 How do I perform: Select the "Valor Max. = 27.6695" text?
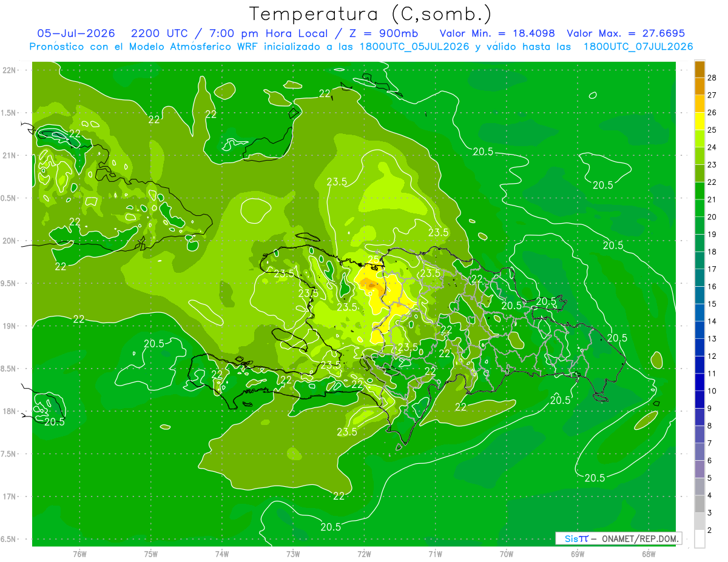(625, 33)
